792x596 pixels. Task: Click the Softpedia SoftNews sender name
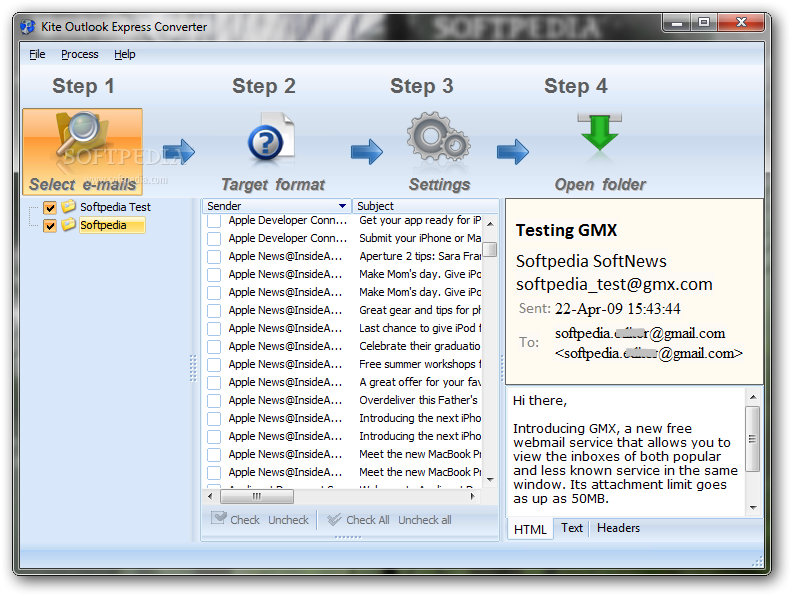(591, 261)
